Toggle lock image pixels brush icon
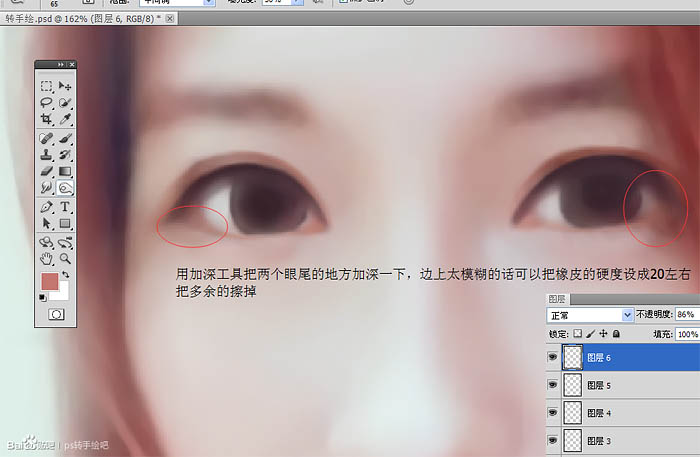 pos(591,333)
